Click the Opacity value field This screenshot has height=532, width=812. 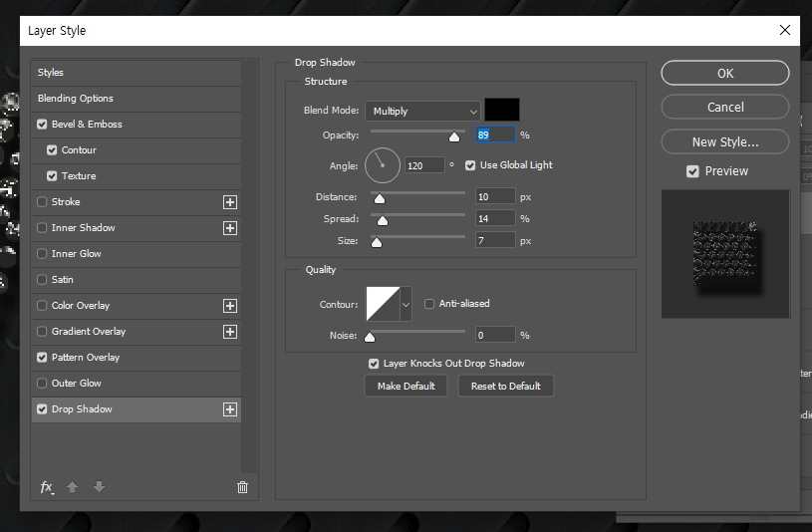tap(495, 134)
